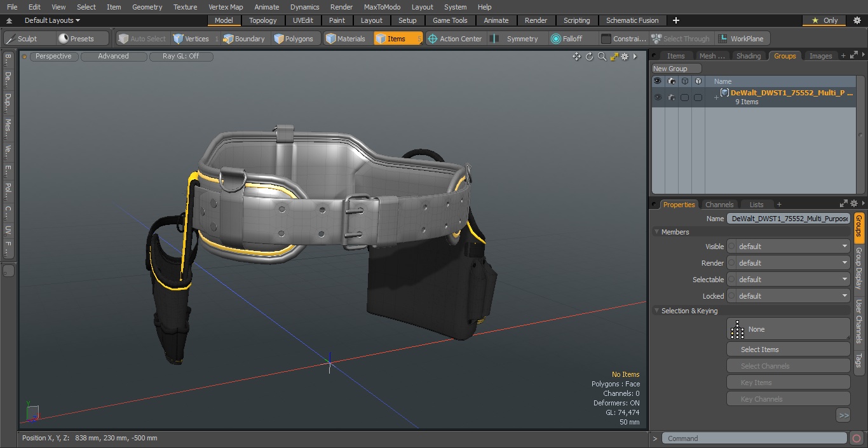This screenshot has width=868, height=448.
Task: Maximize the Properties panel with expand icon
Action: 844,204
